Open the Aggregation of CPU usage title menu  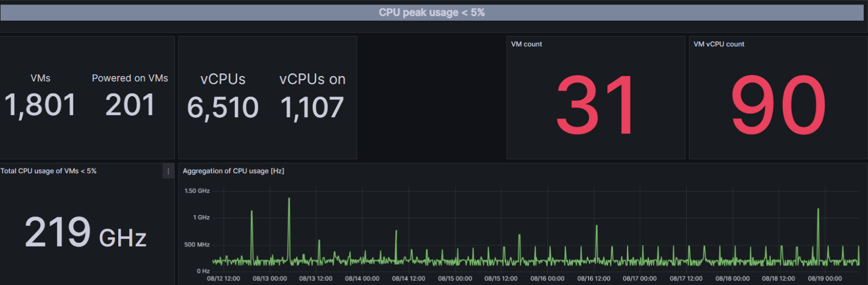[x=233, y=171]
